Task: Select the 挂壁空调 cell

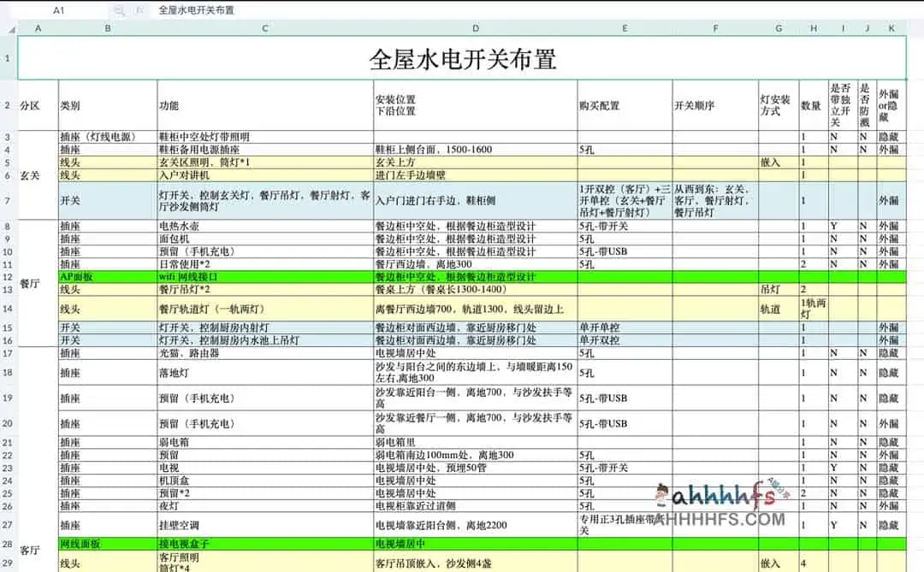Action: coord(265,525)
